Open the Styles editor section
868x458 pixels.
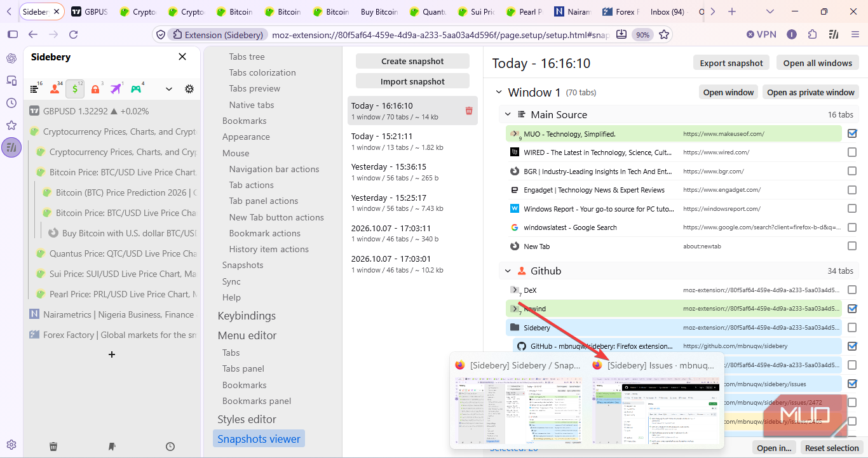tap(247, 419)
